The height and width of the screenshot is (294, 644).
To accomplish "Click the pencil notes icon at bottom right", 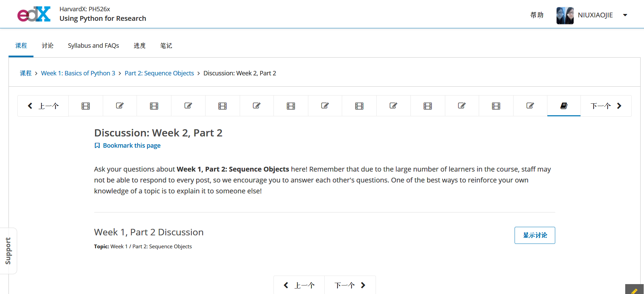I will click(634, 290).
